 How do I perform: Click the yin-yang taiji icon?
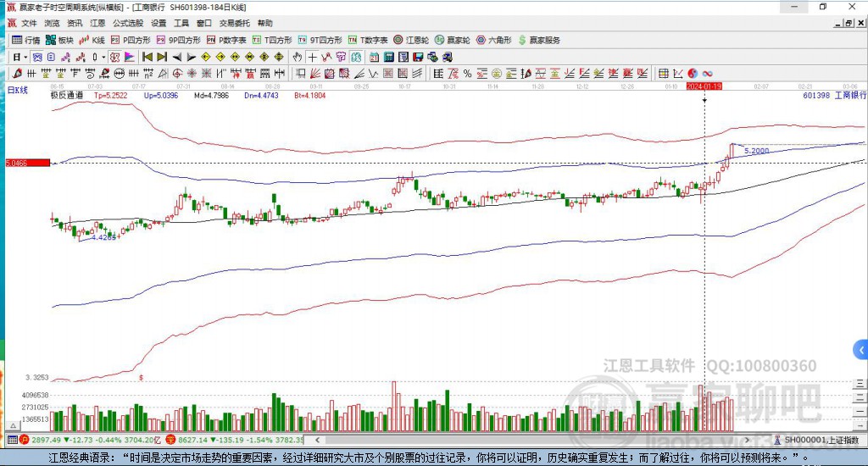point(693,73)
